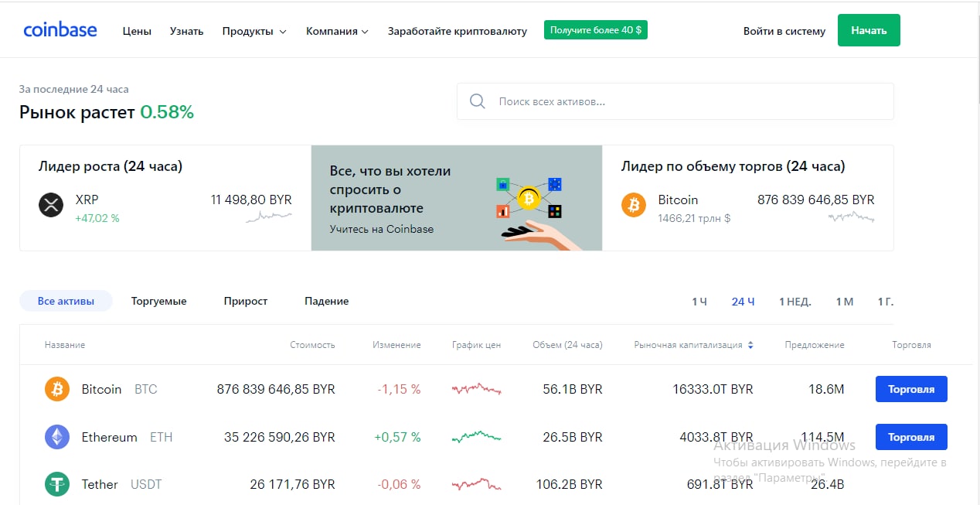980x505 pixels.
Task: Sort by Изменение column header
Action: click(396, 345)
